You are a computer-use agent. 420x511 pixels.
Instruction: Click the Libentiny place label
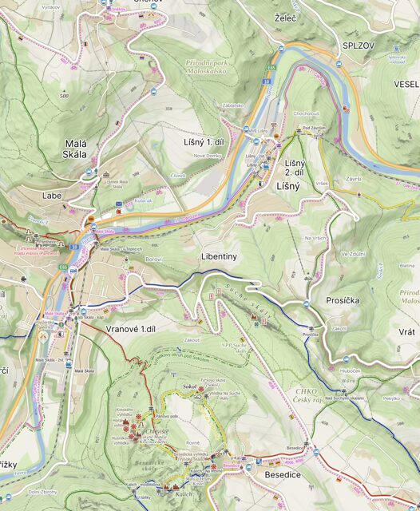[219, 256]
